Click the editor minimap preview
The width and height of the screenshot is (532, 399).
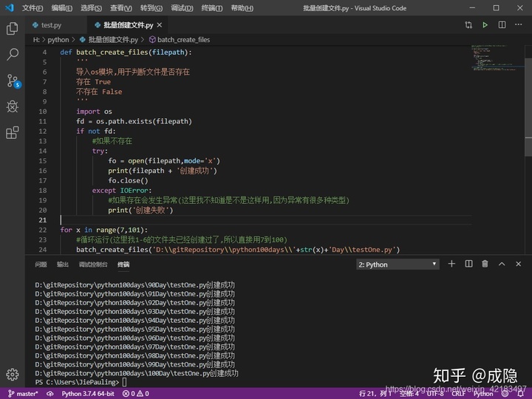[497, 58]
